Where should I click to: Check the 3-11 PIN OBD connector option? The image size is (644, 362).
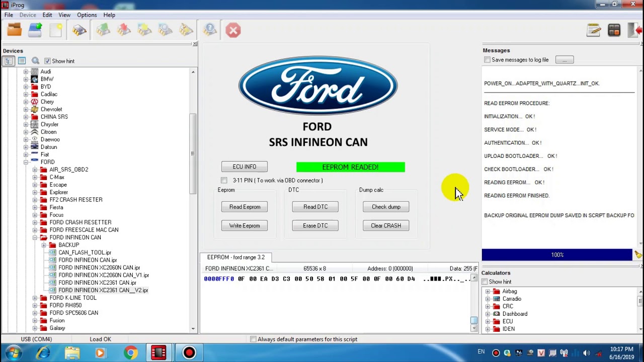(224, 180)
